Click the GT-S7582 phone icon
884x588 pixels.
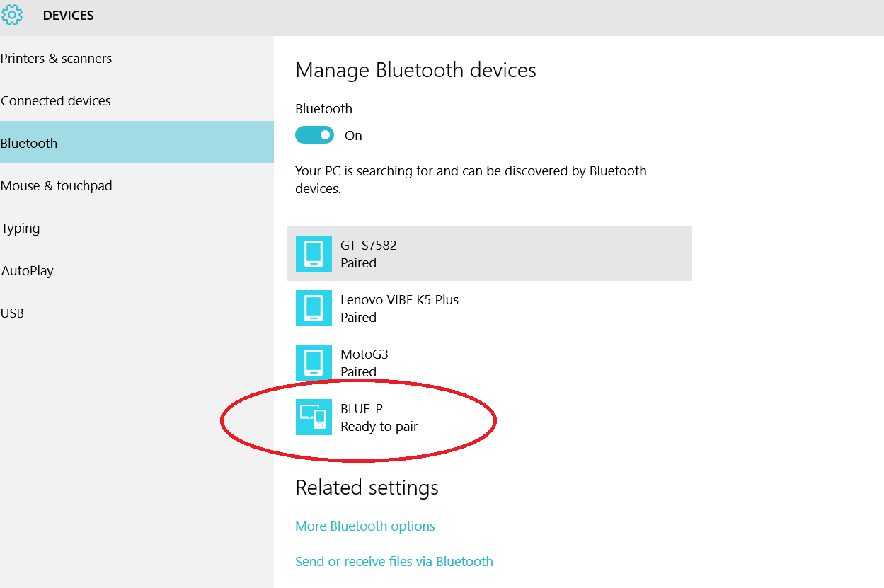[x=314, y=253]
